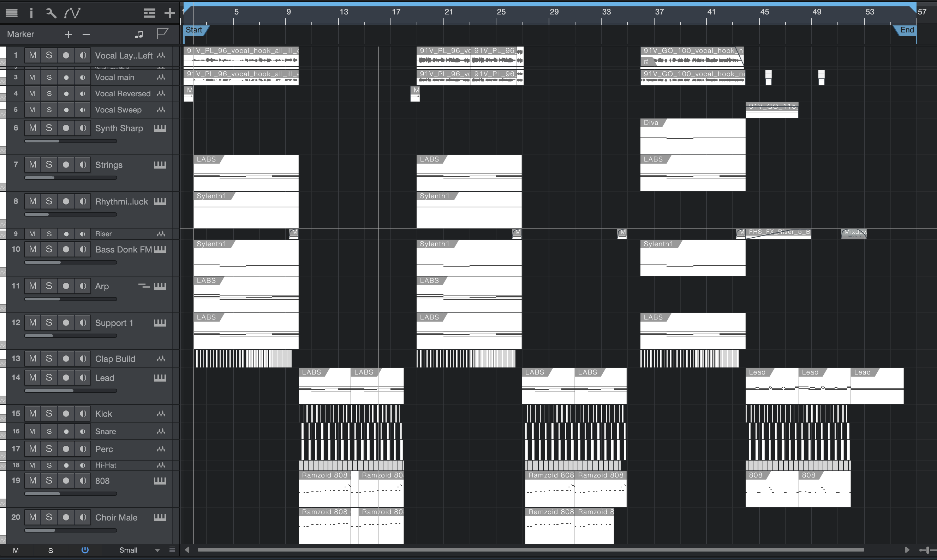Mute the Vocal main track
The height and width of the screenshot is (560, 937).
[x=32, y=77]
